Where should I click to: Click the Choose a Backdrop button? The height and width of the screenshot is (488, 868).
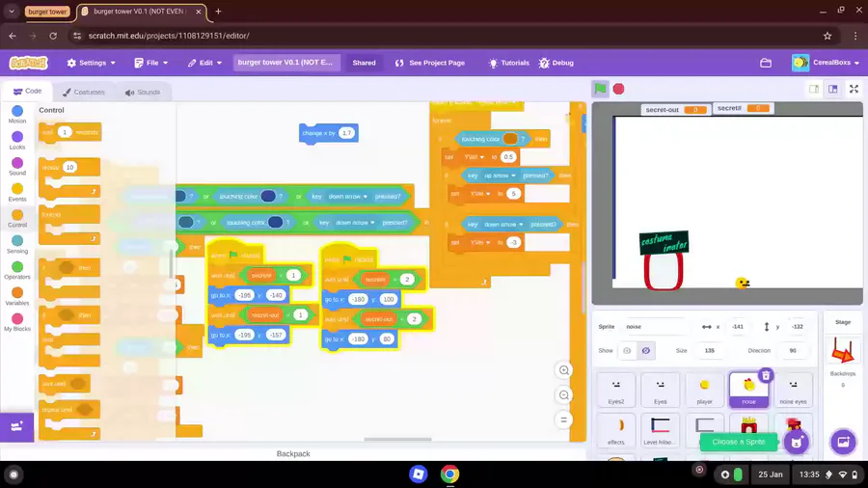tap(843, 442)
